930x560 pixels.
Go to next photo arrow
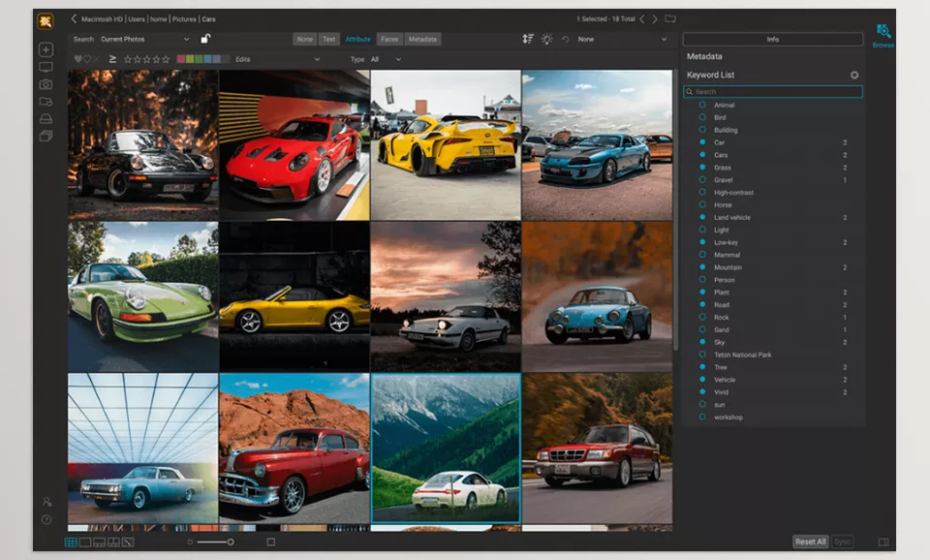pyautogui.click(x=655, y=19)
